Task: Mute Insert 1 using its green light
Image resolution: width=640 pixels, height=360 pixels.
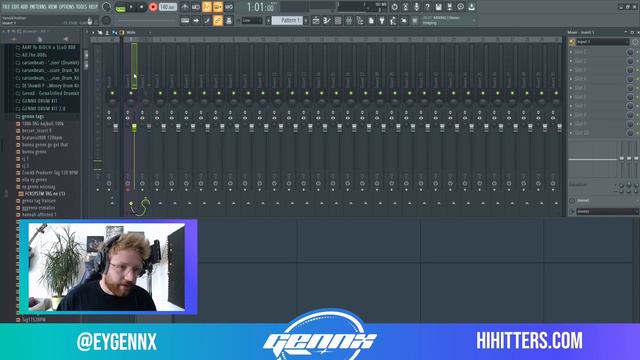Action: pyautogui.click(x=131, y=93)
